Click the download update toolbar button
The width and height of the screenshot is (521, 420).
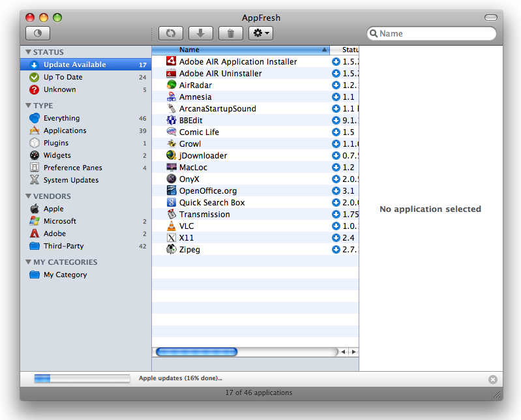(200, 33)
